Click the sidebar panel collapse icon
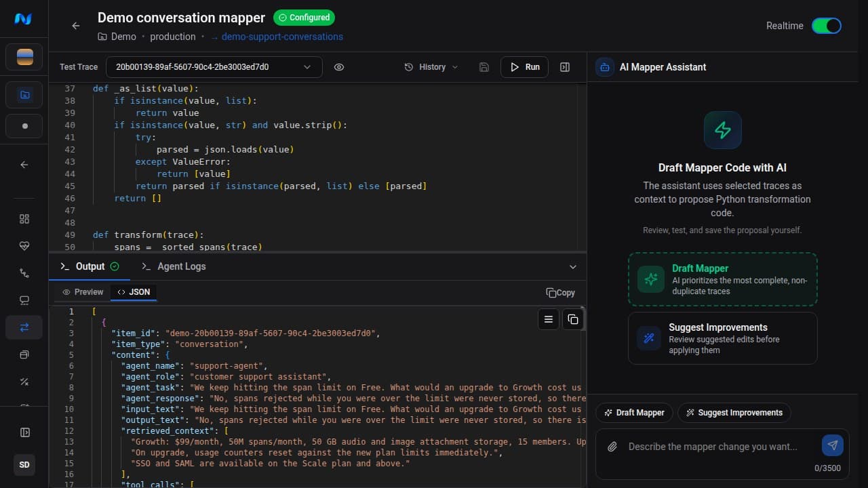The image size is (868, 488). (x=24, y=432)
